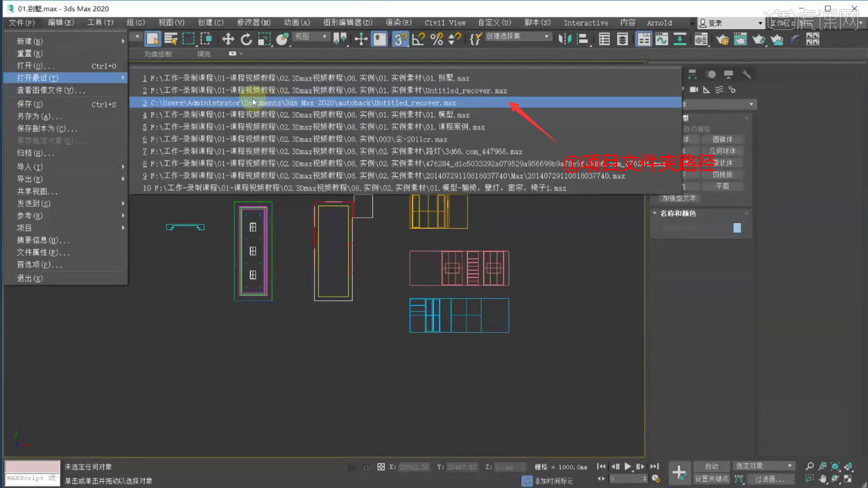The width and height of the screenshot is (868, 488).
Task: Select the Select Object arrow tool
Action: 153,39
